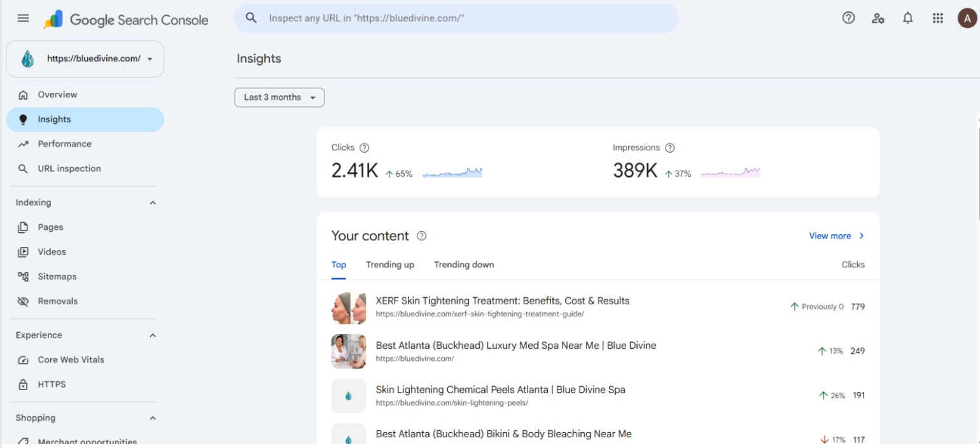Click the Impressions help icon
The width and height of the screenshot is (980, 448).
669,148
